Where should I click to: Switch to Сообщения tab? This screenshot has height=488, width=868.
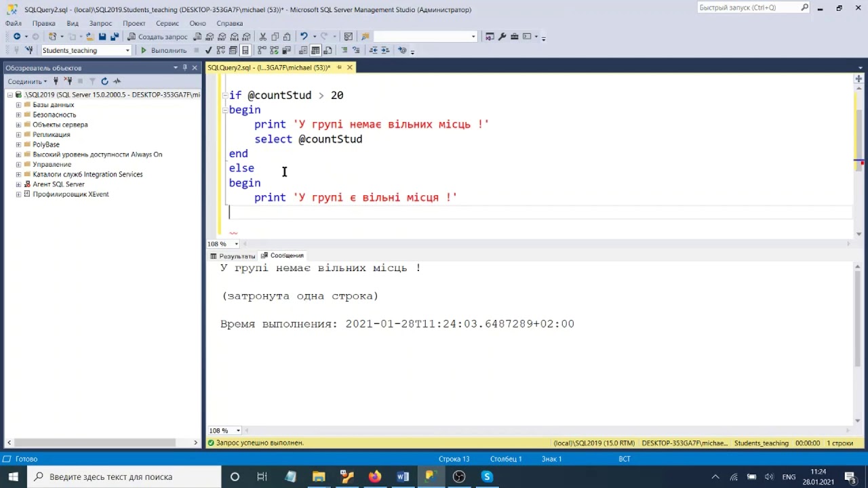(283, 256)
